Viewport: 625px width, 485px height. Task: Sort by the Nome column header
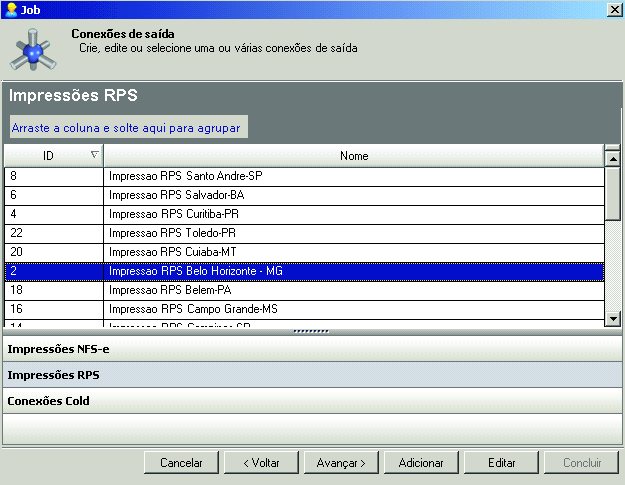354,156
